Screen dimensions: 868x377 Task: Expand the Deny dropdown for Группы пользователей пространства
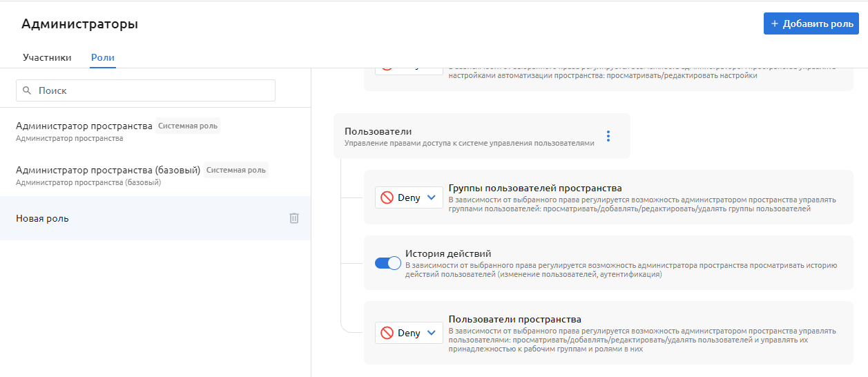click(x=432, y=197)
